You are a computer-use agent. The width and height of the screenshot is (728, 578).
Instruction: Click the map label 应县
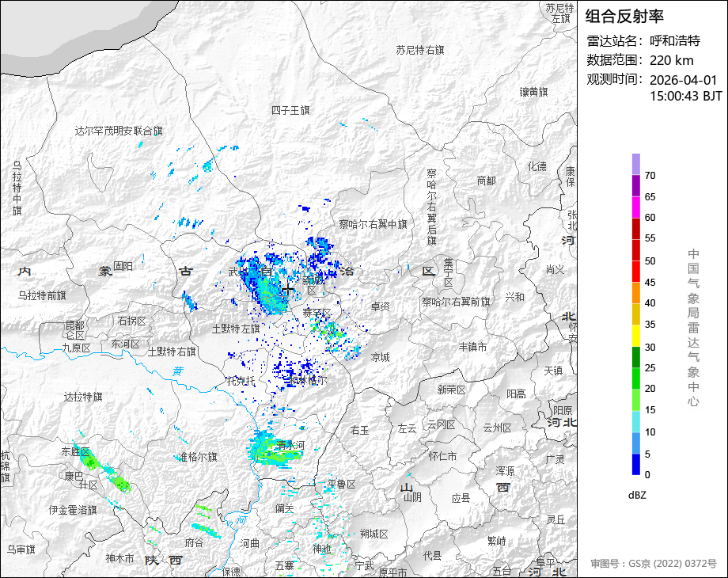click(x=461, y=499)
